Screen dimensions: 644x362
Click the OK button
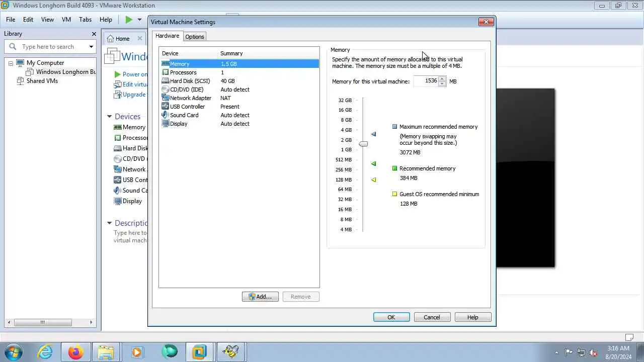coord(391,317)
